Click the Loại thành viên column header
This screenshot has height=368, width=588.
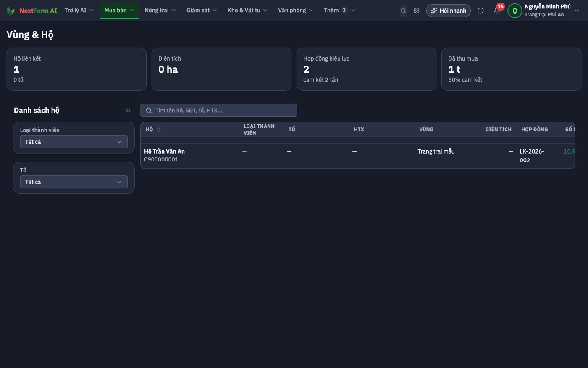(259, 130)
